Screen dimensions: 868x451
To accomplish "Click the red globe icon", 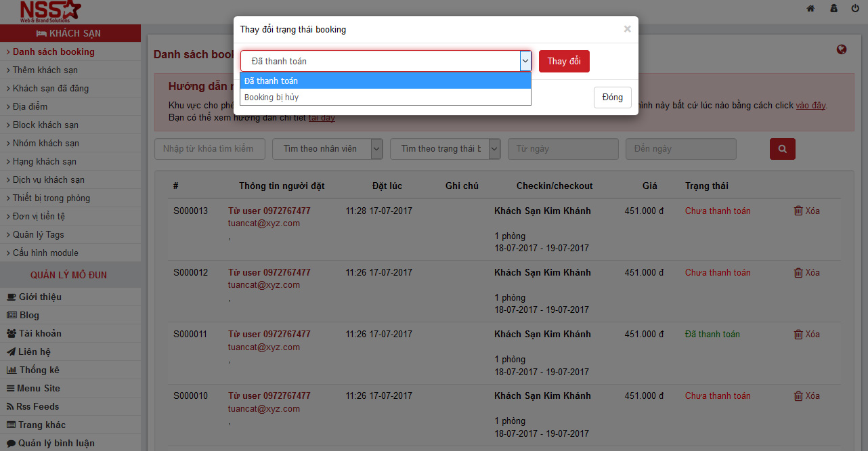I will tap(842, 49).
